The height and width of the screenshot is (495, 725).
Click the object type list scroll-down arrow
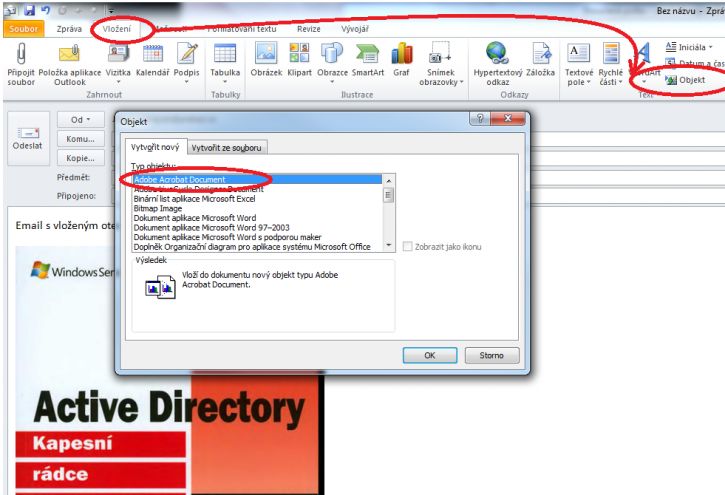click(x=388, y=245)
